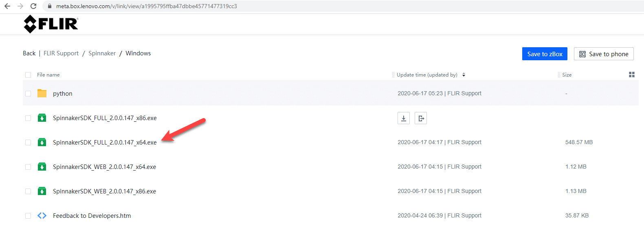644x250 pixels.
Task: Click the Feedback to Developers code icon
Action: [42, 216]
